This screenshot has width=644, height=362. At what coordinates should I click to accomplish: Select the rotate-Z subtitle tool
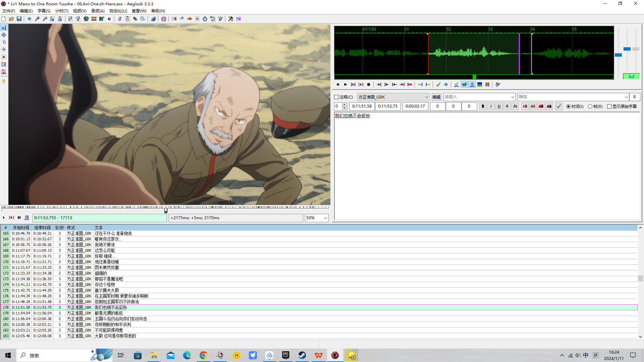point(4,42)
